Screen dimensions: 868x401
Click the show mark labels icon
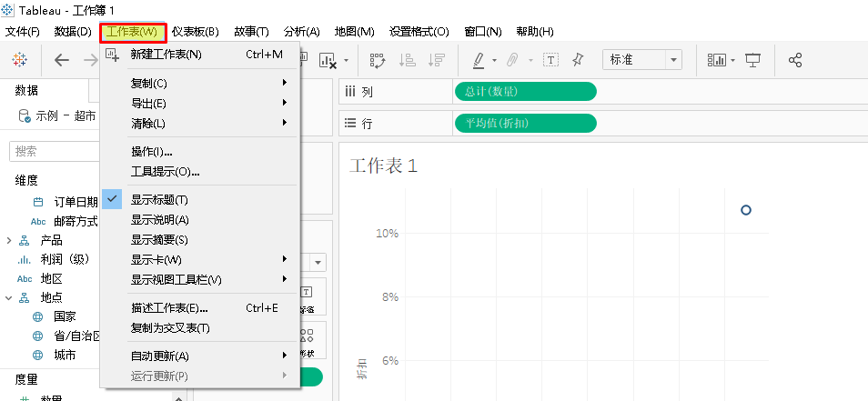[550, 60]
